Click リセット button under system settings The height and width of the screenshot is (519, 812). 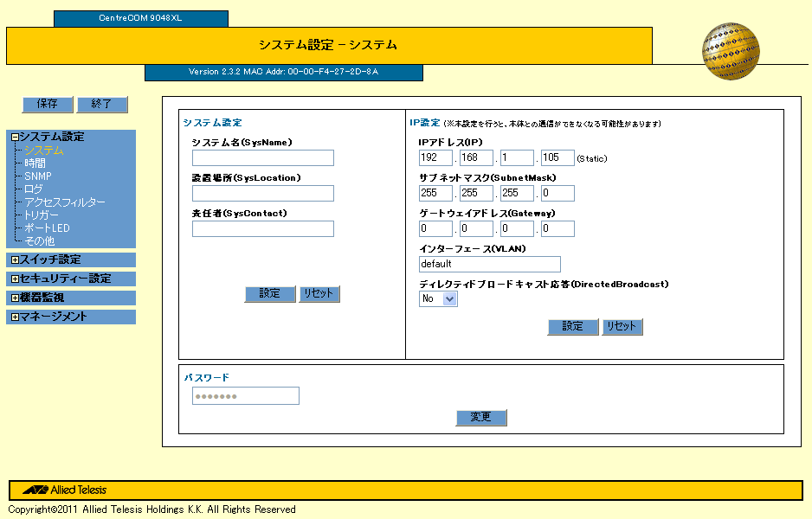click(319, 293)
